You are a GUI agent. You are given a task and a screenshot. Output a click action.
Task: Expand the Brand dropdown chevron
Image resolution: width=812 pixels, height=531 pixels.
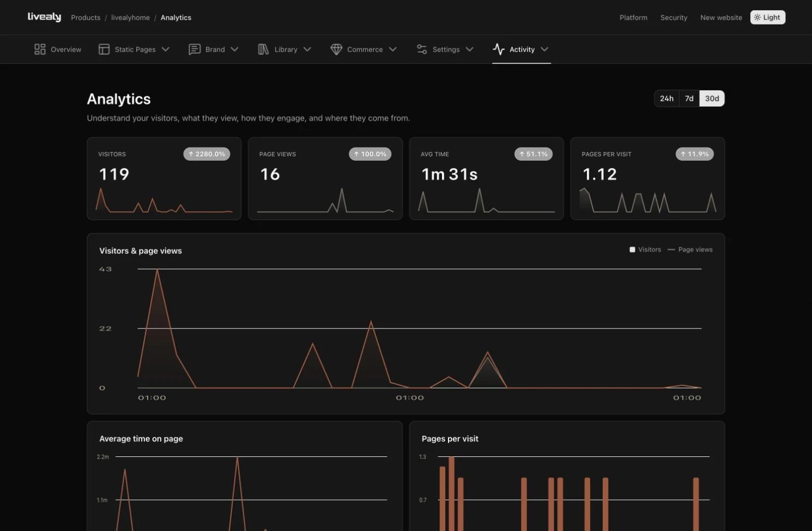click(235, 50)
